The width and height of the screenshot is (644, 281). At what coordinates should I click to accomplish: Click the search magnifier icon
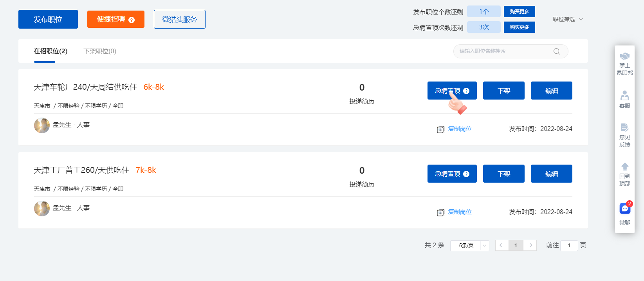point(556,51)
